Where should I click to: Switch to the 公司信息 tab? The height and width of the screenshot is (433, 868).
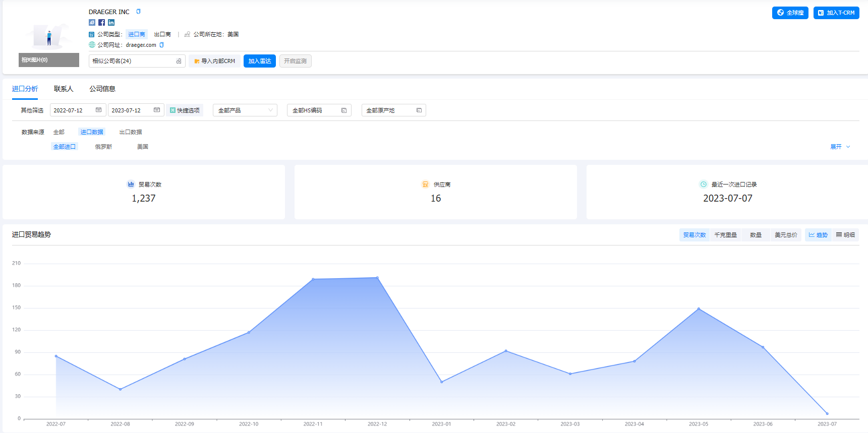(x=102, y=89)
